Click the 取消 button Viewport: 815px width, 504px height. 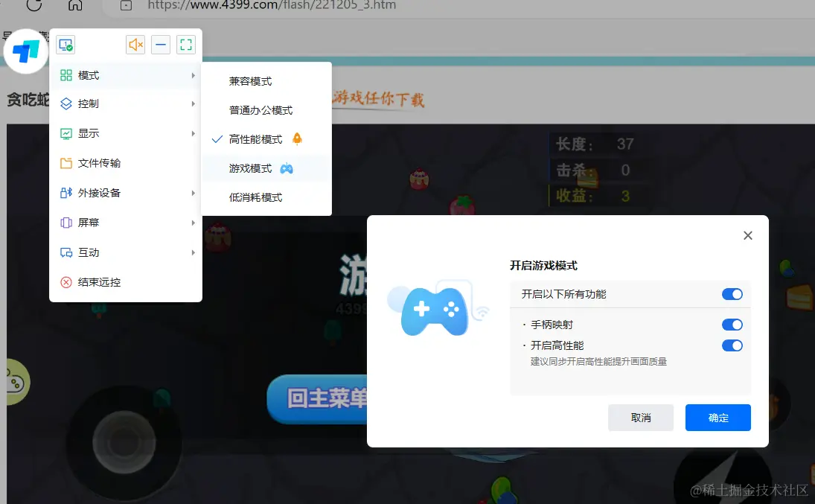click(x=640, y=418)
